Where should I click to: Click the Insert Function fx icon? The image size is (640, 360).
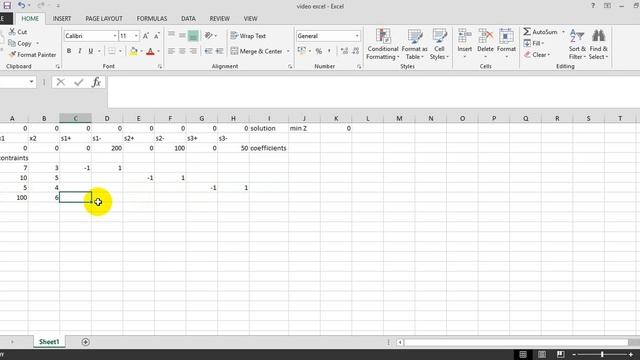click(96, 82)
